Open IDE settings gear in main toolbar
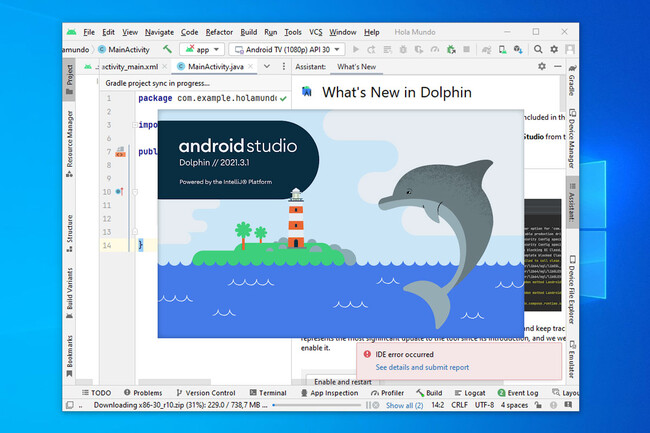 click(554, 49)
